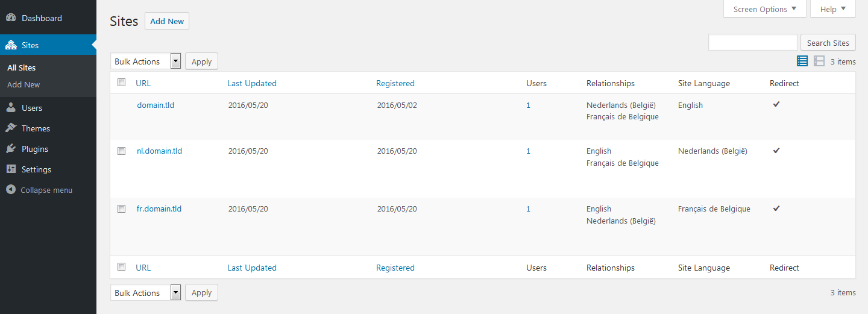Toggle select-all checkbox in table header
The height and width of the screenshot is (314, 868).
click(x=122, y=83)
